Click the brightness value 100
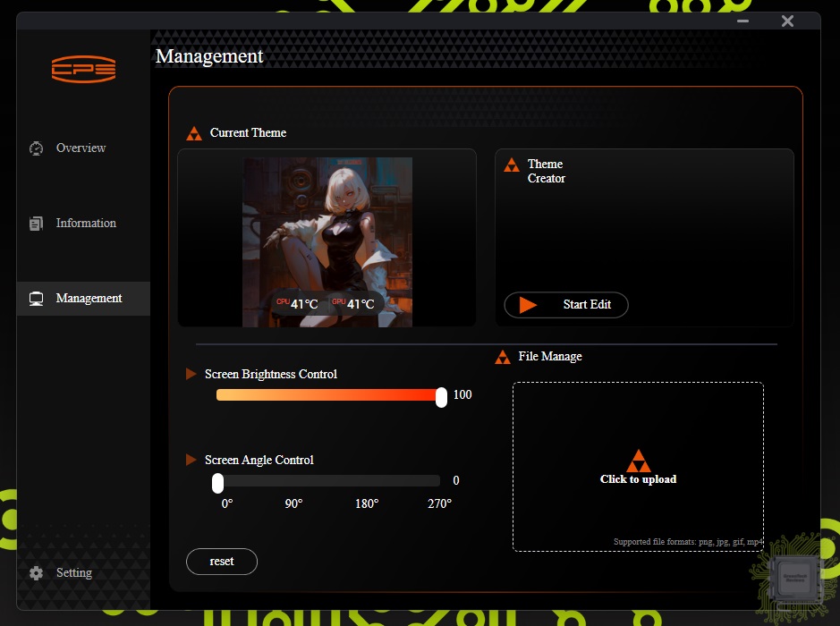Viewport: 840px width, 626px height. click(x=462, y=395)
